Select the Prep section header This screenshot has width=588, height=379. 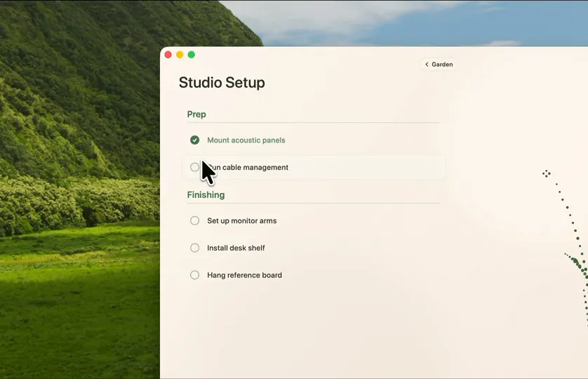[x=196, y=114]
